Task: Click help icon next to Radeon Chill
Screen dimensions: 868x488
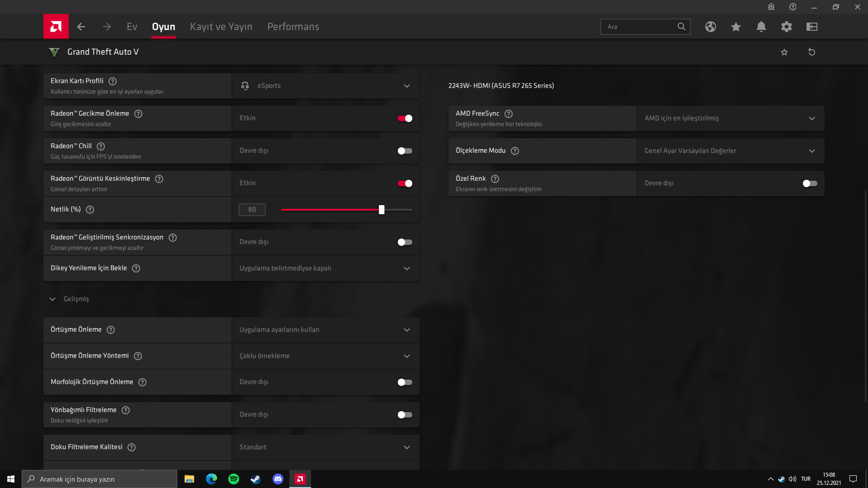Action: pyautogui.click(x=101, y=146)
